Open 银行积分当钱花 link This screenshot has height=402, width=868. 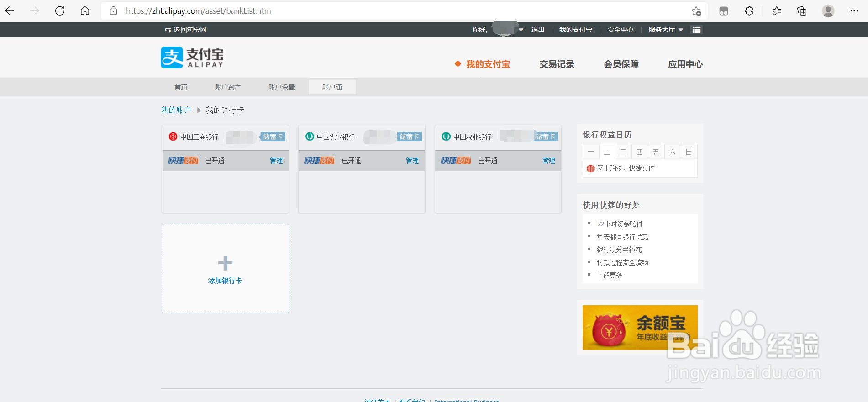[x=619, y=250]
